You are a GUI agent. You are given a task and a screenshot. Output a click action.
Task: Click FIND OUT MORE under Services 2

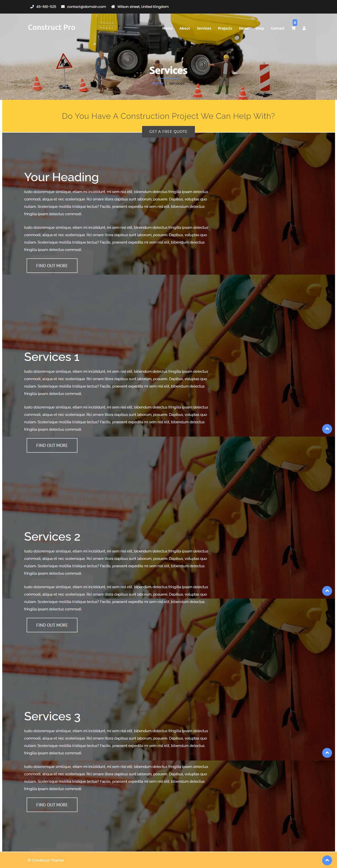point(52,625)
